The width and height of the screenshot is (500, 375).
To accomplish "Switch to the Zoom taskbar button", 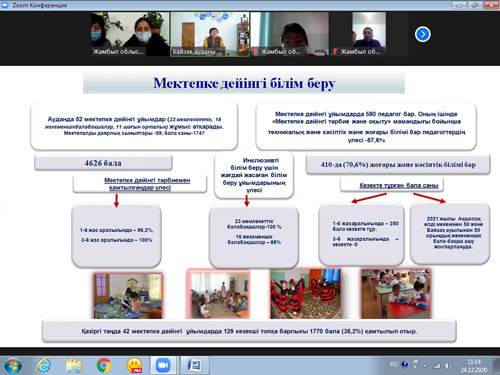I will [x=163, y=365].
